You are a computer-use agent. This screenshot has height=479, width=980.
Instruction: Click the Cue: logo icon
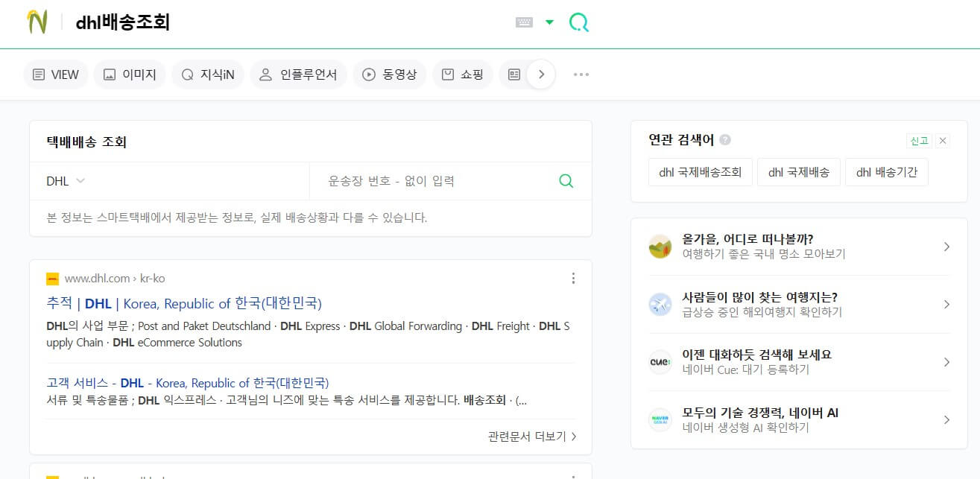tap(660, 362)
